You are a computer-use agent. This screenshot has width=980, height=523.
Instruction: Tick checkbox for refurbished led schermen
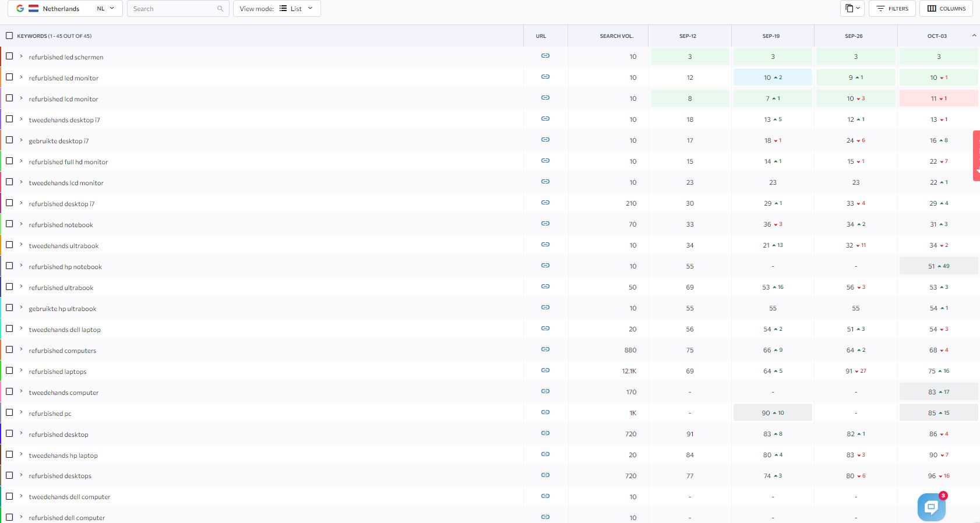9,56
